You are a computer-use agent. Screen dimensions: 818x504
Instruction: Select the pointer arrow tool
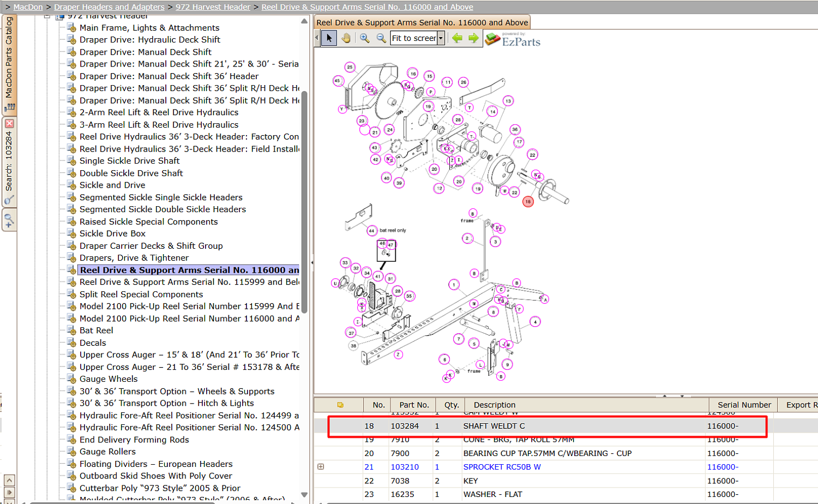329,38
